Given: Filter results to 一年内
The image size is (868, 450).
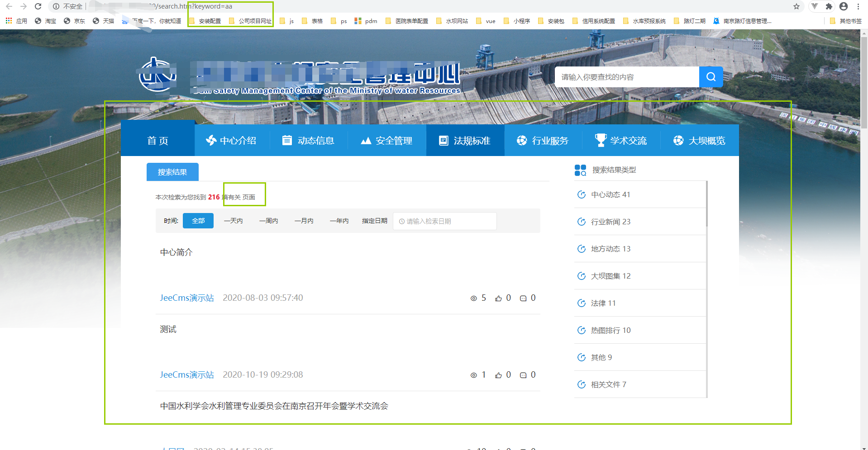Looking at the screenshot, I should 339,221.
